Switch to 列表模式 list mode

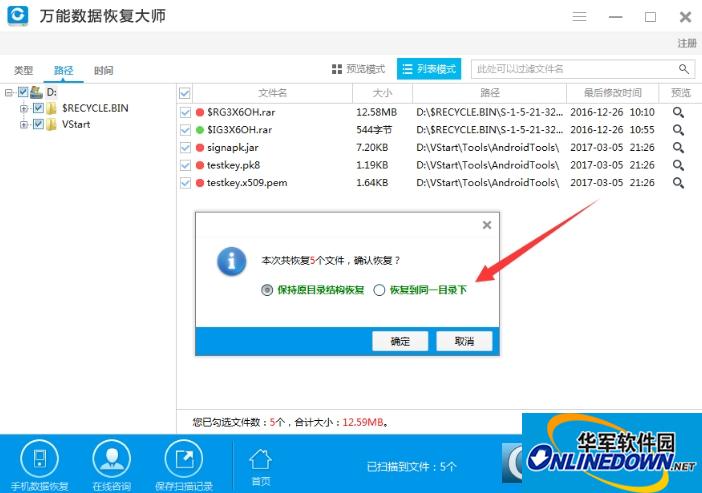[429, 69]
